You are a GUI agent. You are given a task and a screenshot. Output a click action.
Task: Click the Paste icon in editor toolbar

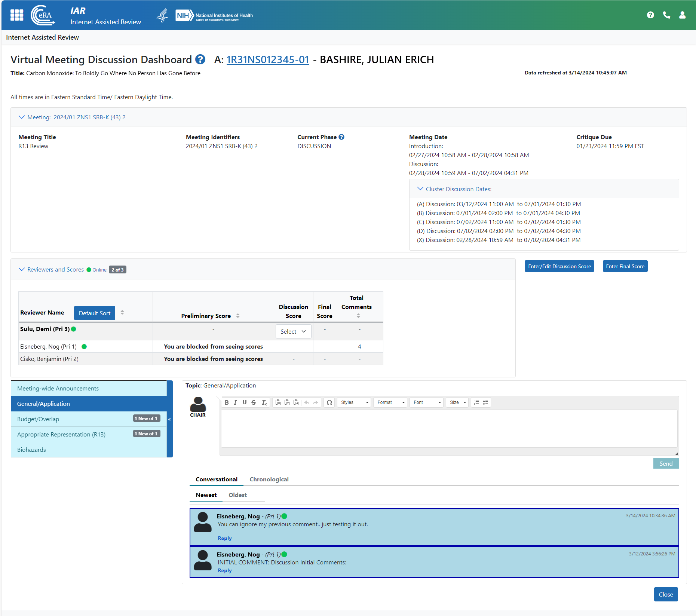tap(278, 402)
